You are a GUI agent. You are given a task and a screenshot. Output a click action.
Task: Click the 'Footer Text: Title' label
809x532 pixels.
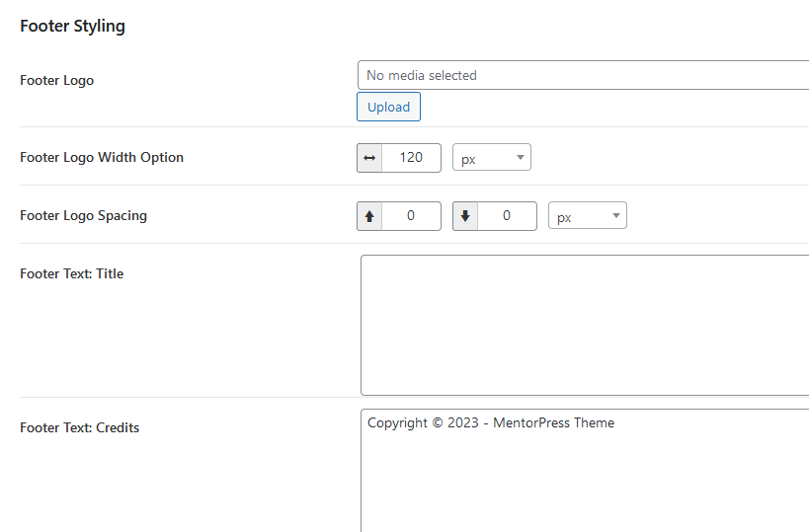(x=71, y=273)
